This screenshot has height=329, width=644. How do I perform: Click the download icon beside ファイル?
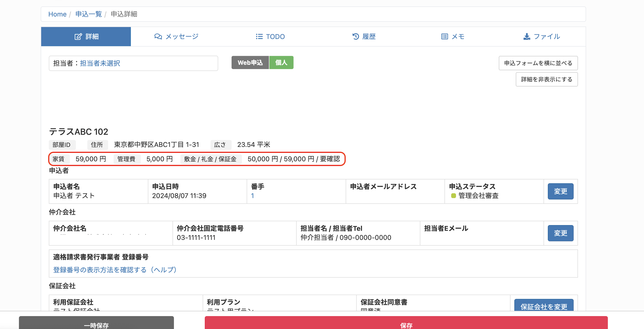point(527,37)
